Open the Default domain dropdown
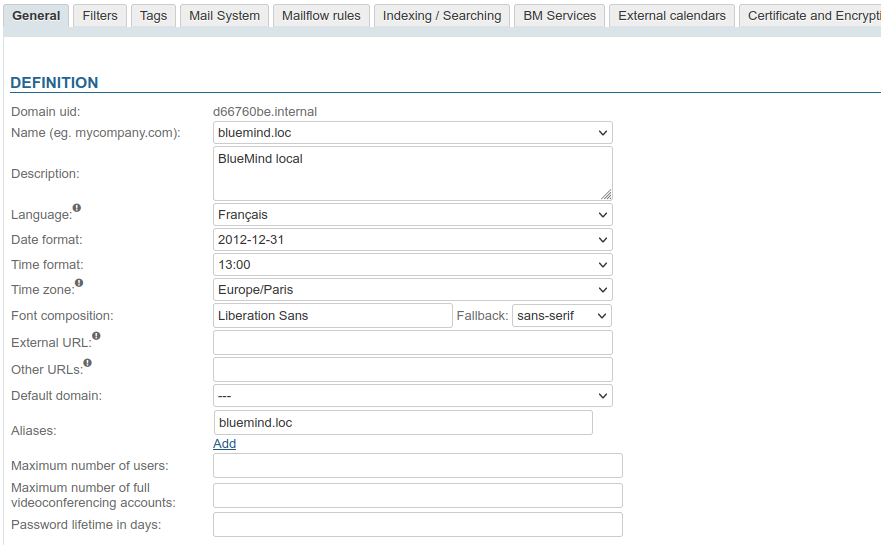This screenshot has height=545, width=881. (412, 396)
